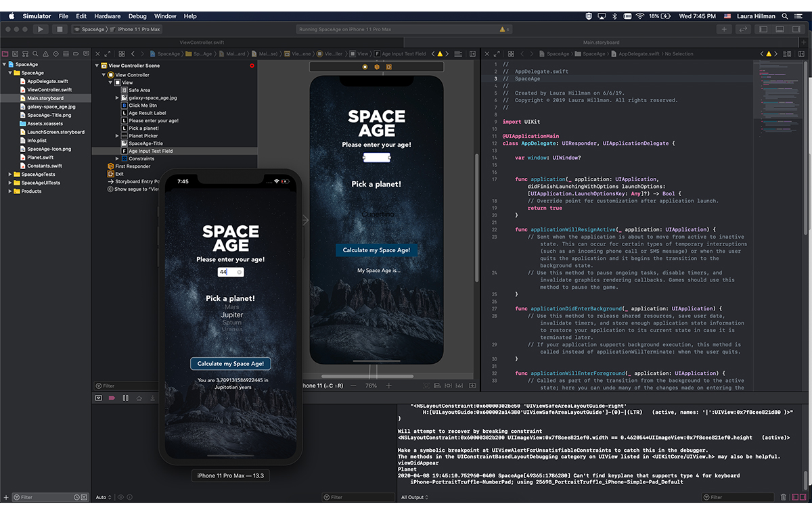
Task: Toggle the bottom debug area visibility
Action: pyautogui.click(x=780, y=29)
